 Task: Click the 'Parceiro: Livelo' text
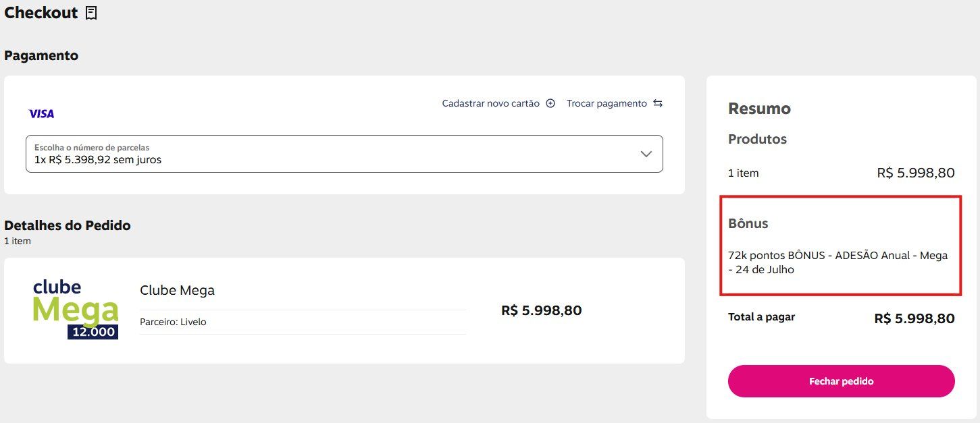point(173,322)
